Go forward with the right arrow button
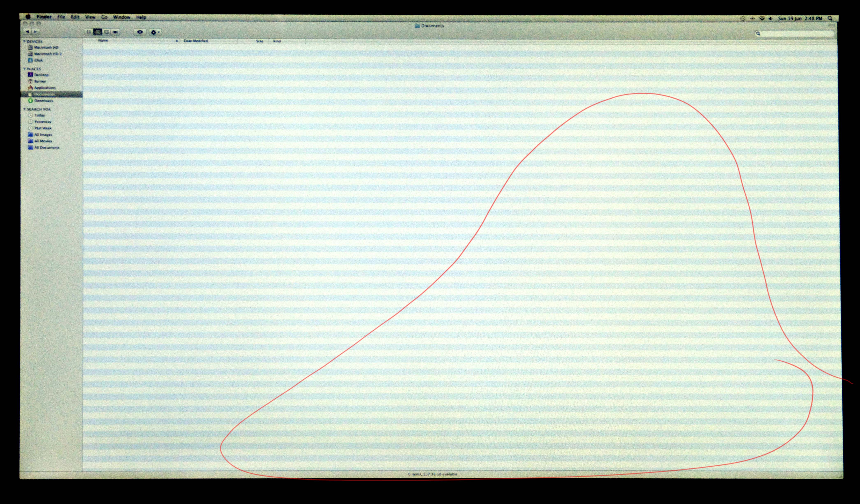The width and height of the screenshot is (860, 504). pyautogui.click(x=36, y=32)
